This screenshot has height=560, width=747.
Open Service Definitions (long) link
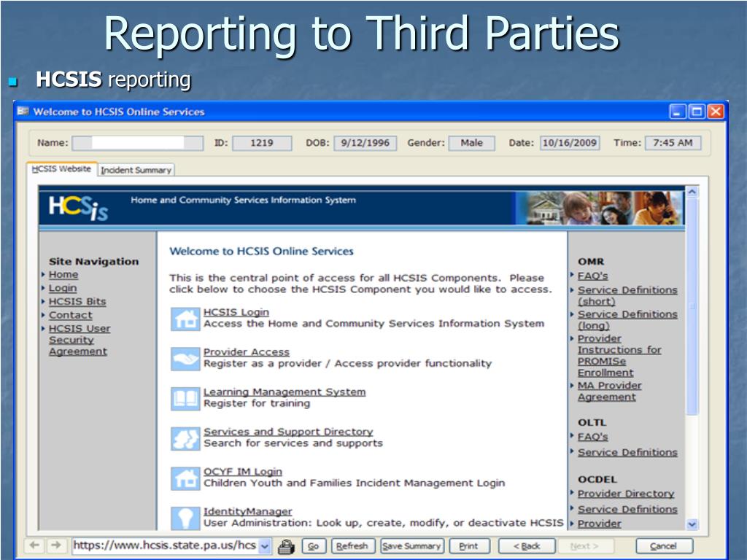(627, 320)
